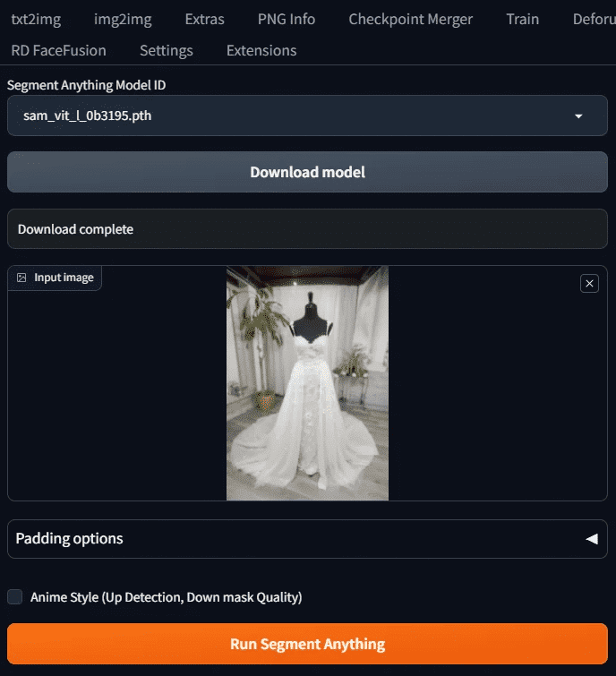Click the Run Segment Anything button
The height and width of the screenshot is (676, 616).
pos(307,644)
